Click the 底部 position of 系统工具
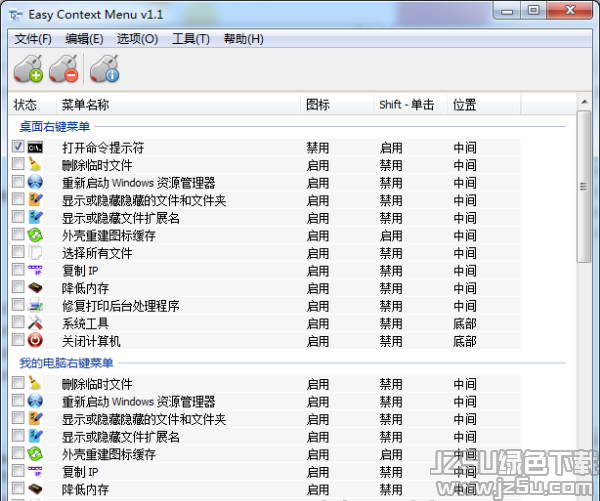 465,324
